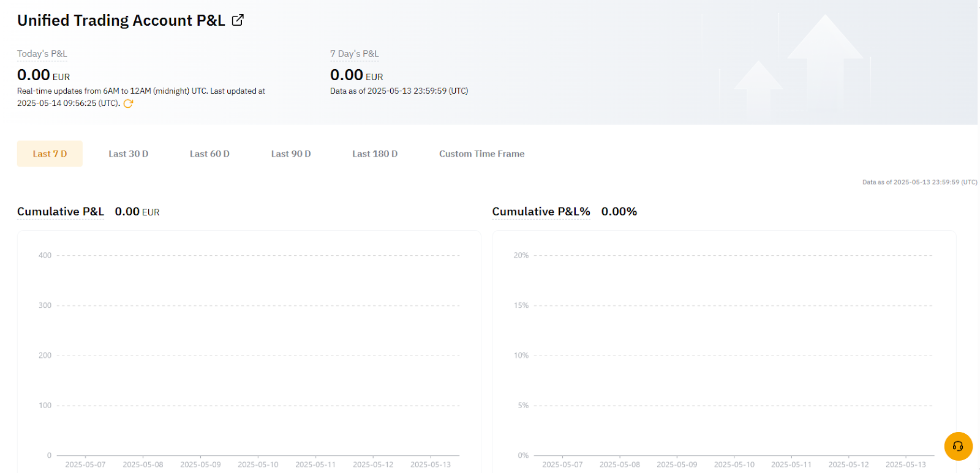Screen dimensions: 980x473
Task: Click the Unified Trading Account P&L title
Action: click(121, 20)
